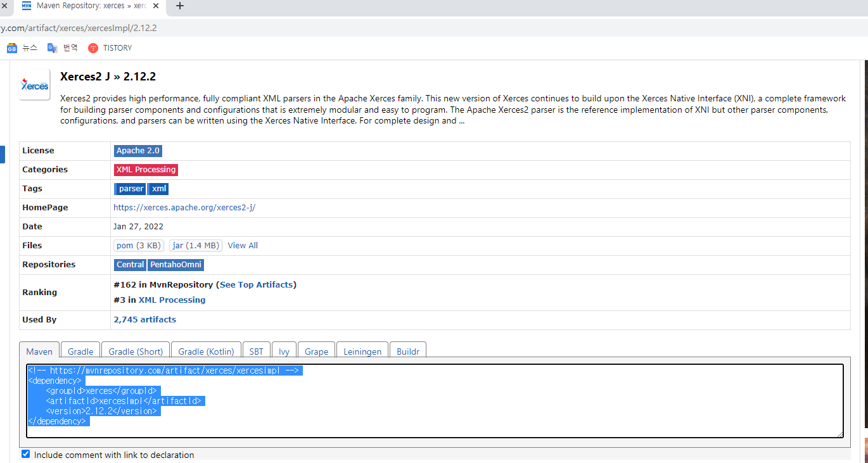This screenshot has height=463, width=868.
Task: Click the See Top Artifacts link
Action: (257, 285)
